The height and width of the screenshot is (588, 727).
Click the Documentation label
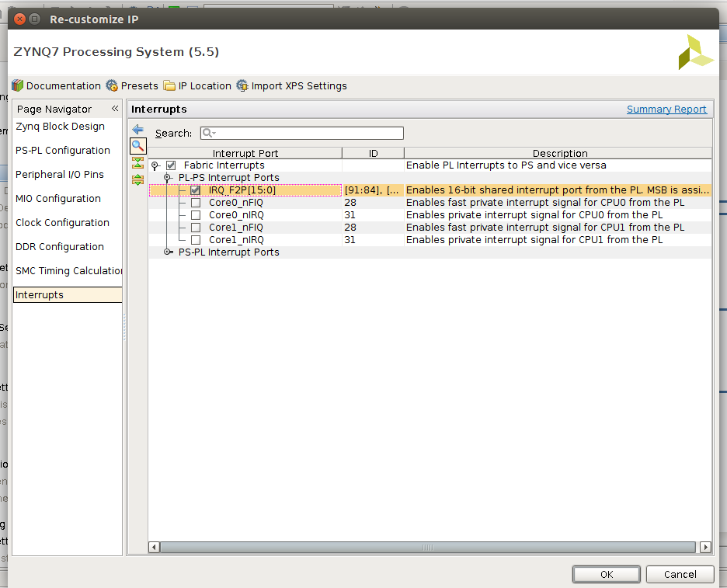click(63, 85)
